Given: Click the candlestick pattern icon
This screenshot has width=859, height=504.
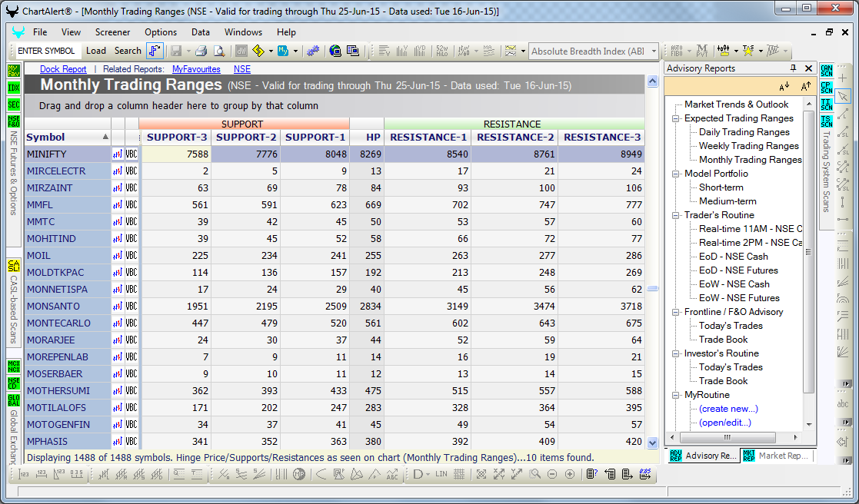Looking at the screenshot, I should click(x=724, y=51).
